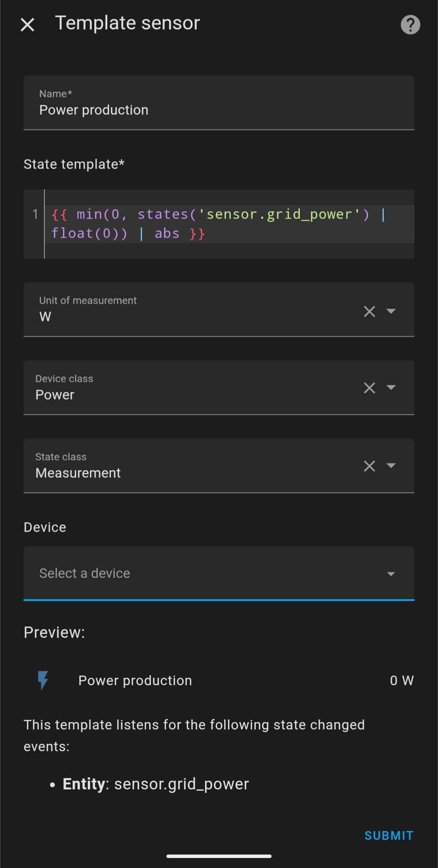This screenshot has width=438, height=868.
Task: Expand the Device class options
Action: (x=392, y=388)
